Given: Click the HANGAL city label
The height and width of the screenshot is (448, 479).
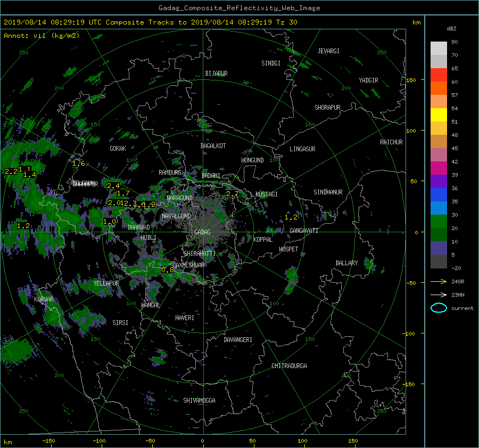Looking at the screenshot, I should pyautogui.click(x=151, y=305).
